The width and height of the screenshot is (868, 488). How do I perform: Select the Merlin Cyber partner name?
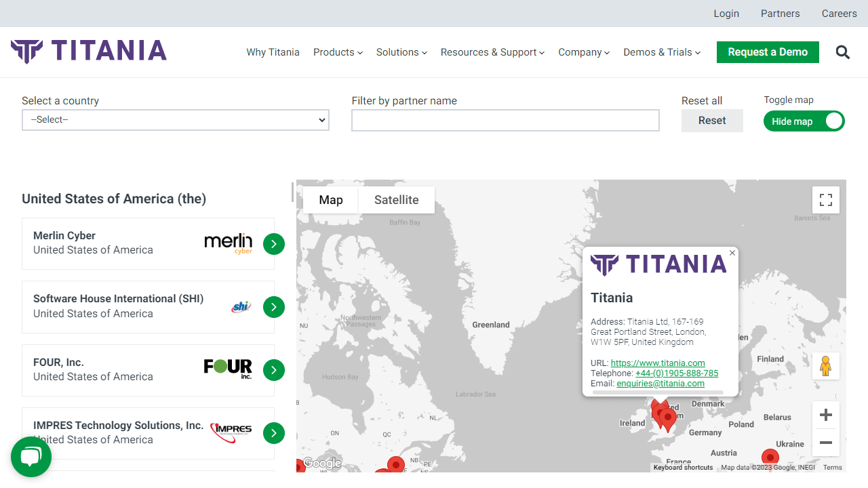click(64, 236)
